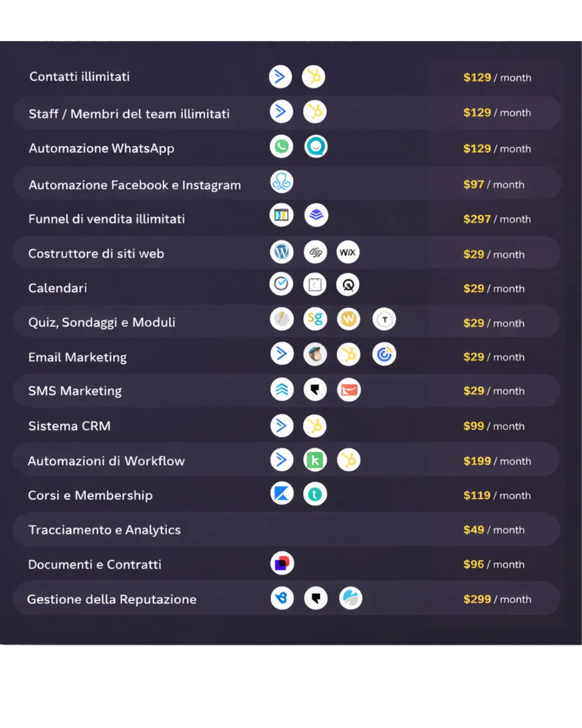This screenshot has width=582, height=728.
Task: Click the '$297 / month' price
Action: 497,219
